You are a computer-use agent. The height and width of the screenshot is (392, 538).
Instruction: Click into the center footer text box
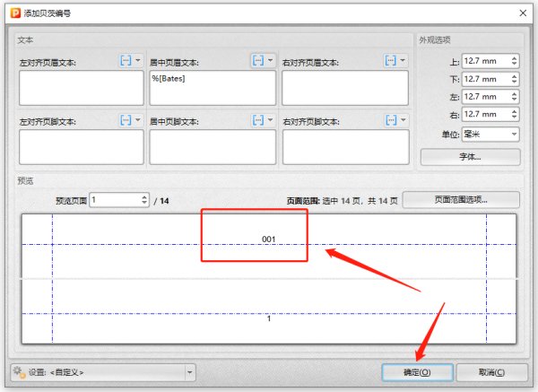pos(213,147)
